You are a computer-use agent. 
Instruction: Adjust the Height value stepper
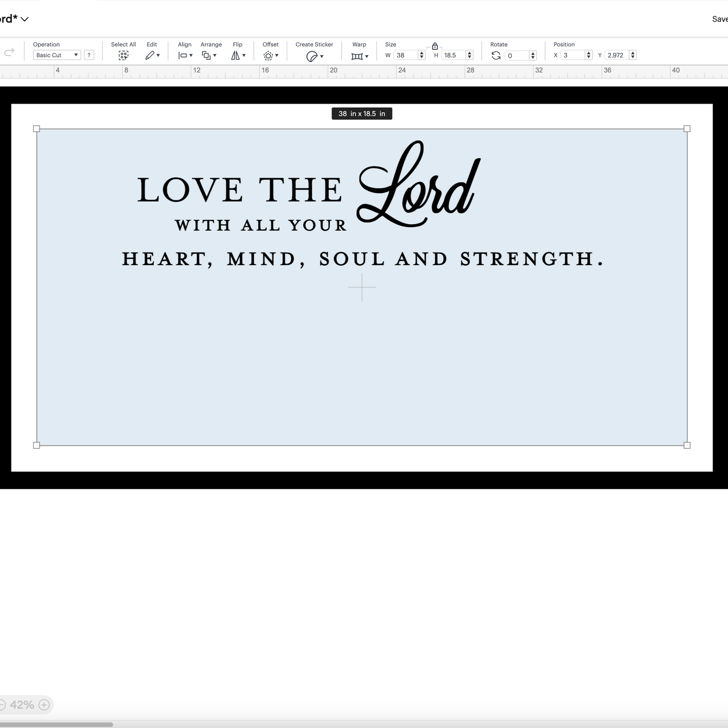tap(470, 55)
